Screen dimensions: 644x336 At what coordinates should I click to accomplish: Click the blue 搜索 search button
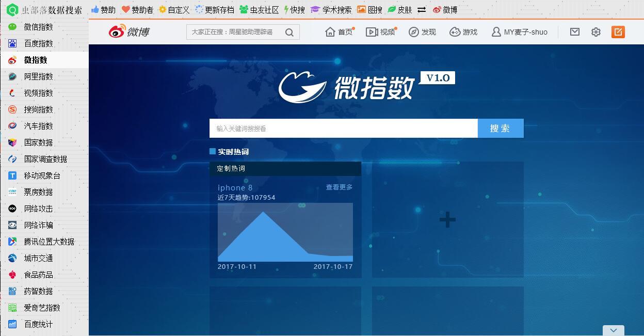tap(500, 128)
